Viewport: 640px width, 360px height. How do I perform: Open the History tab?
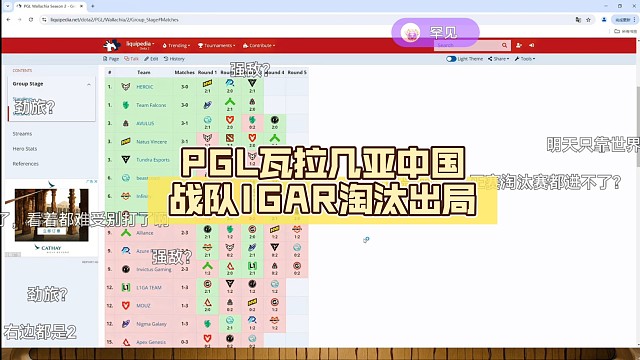pyautogui.click(x=174, y=59)
